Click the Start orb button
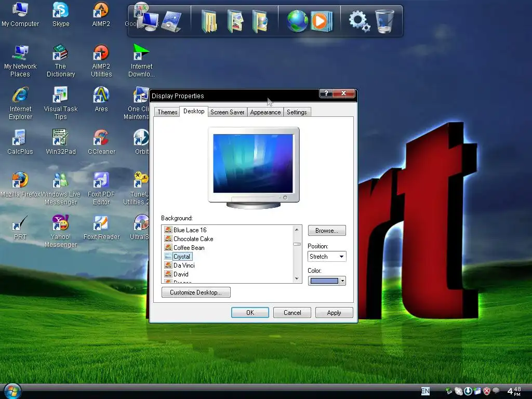This screenshot has height=399, width=532. (x=12, y=391)
